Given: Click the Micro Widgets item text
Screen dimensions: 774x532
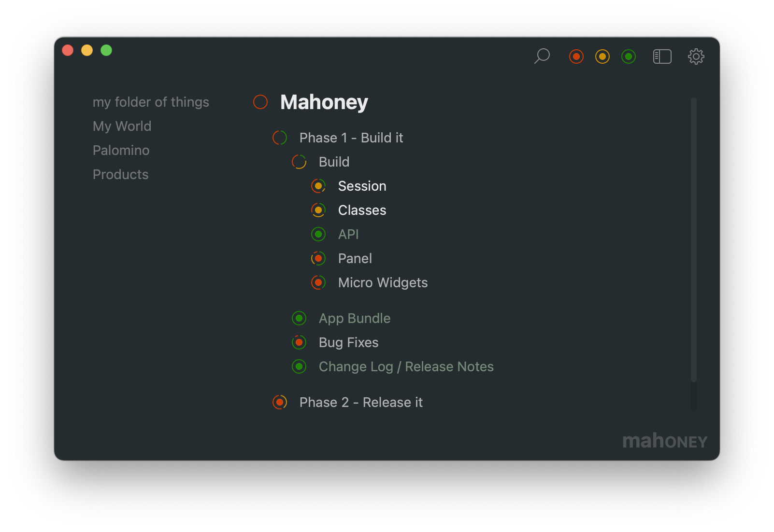Looking at the screenshot, I should 383,282.
